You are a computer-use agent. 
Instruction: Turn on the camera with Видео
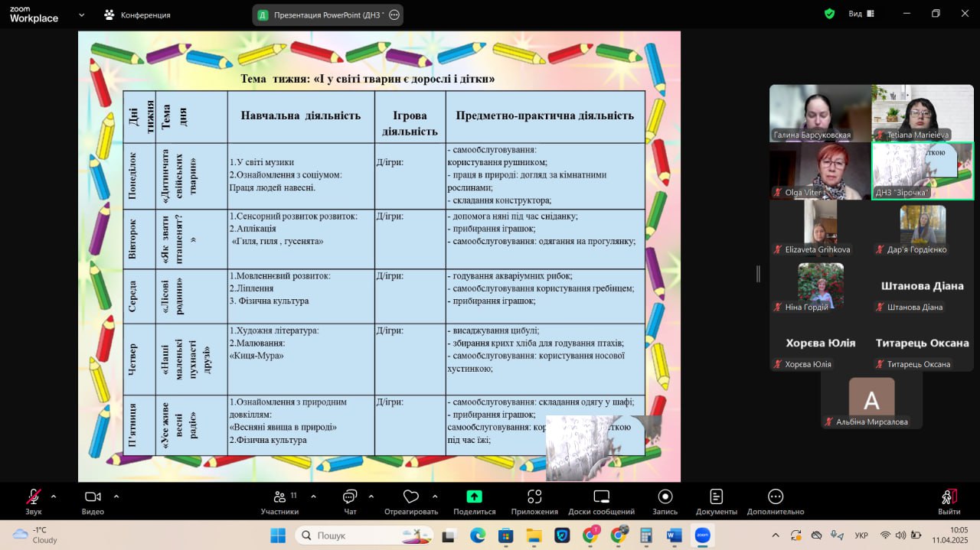pos(93,500)
